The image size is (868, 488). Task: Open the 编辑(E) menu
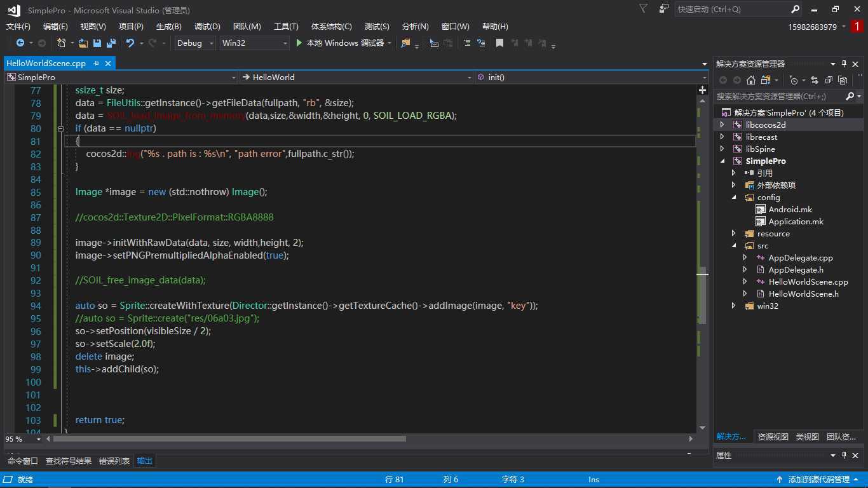[55, 27]
